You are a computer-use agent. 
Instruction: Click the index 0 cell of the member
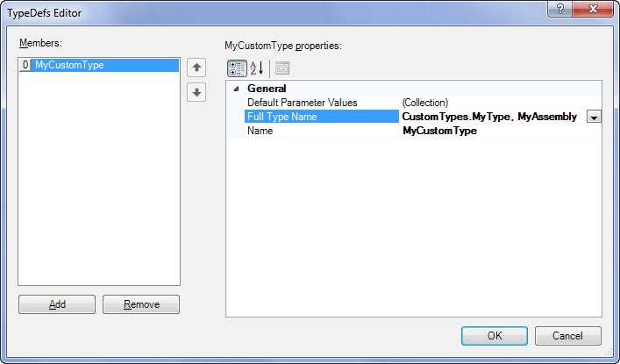[25, 65]
